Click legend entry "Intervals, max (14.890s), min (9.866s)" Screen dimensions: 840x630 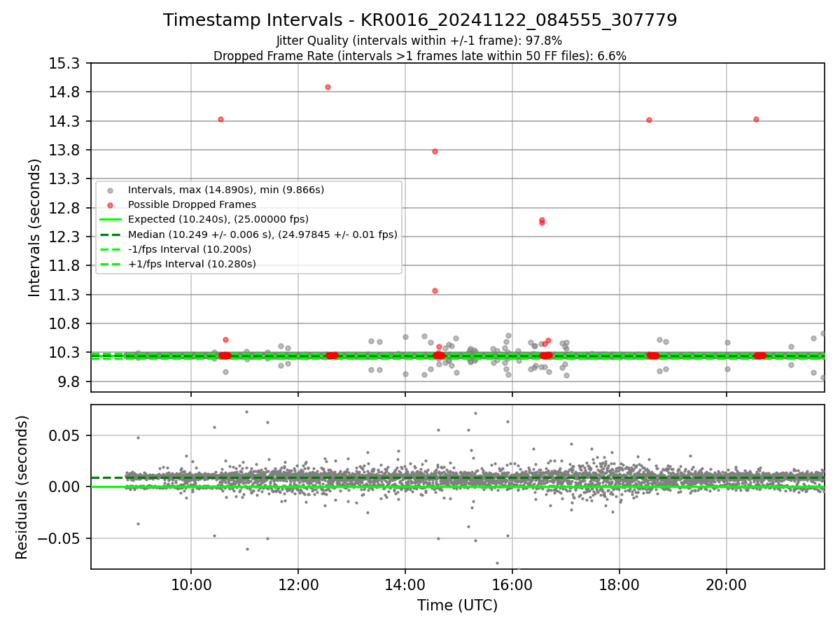point(225,190)
